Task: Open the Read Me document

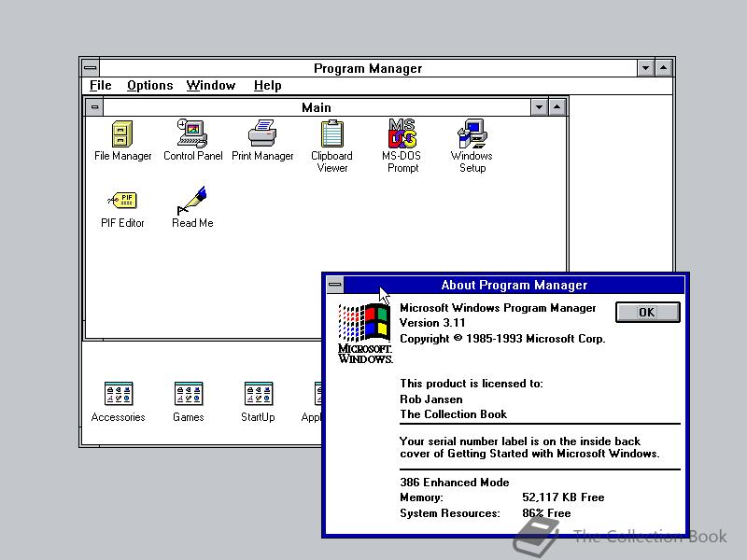Action: click(x=191, y=199)
